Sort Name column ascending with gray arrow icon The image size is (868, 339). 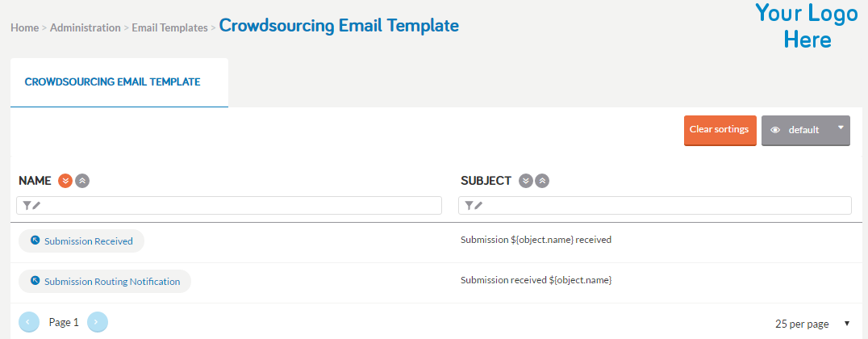pyautogui.click(x=82, y=181)
